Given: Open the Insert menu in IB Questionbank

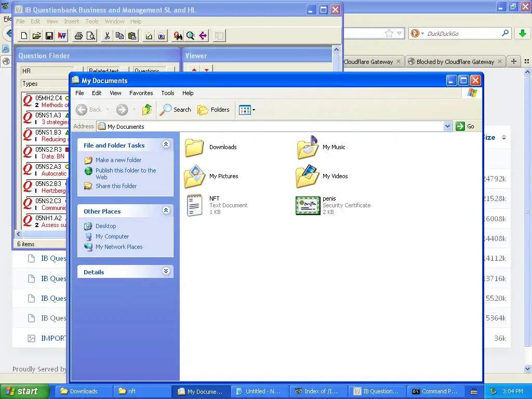Looking at the screenshot, I should click(71, 21).
